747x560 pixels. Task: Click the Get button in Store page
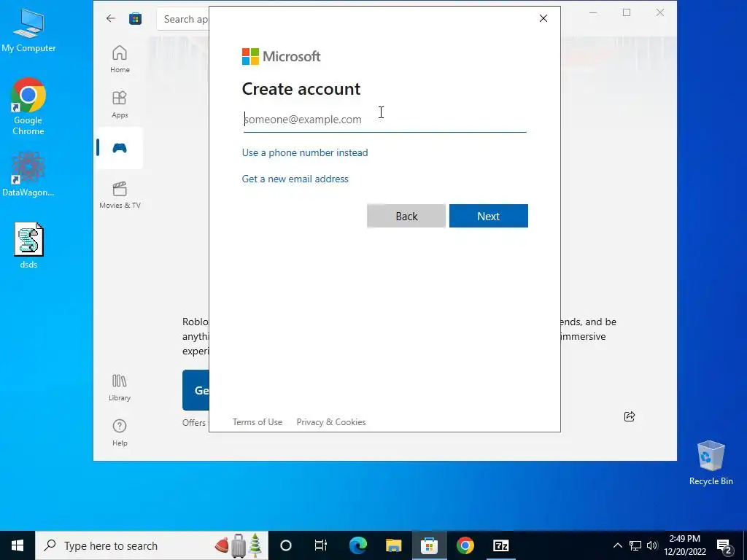[196, 390]
